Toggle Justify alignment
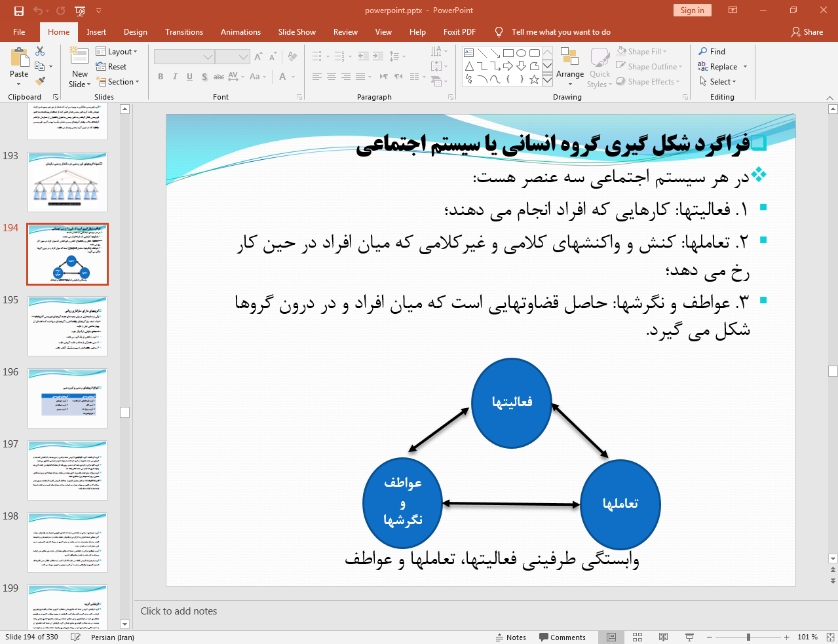The width and height of the screenshot is (838, 644). [360, 77]
